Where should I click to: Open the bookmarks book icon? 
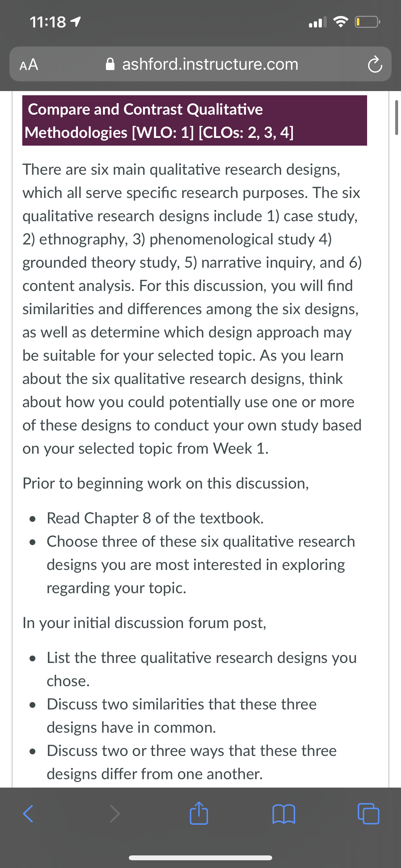pos(284,814)
